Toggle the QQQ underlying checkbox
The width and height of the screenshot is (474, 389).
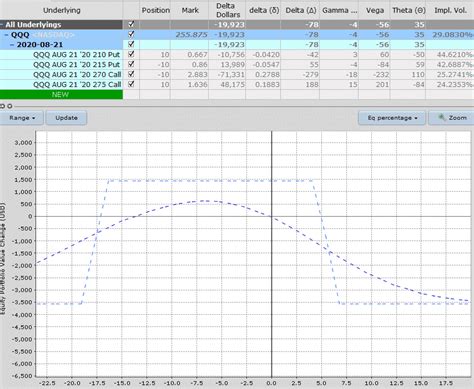coord(131,34)
